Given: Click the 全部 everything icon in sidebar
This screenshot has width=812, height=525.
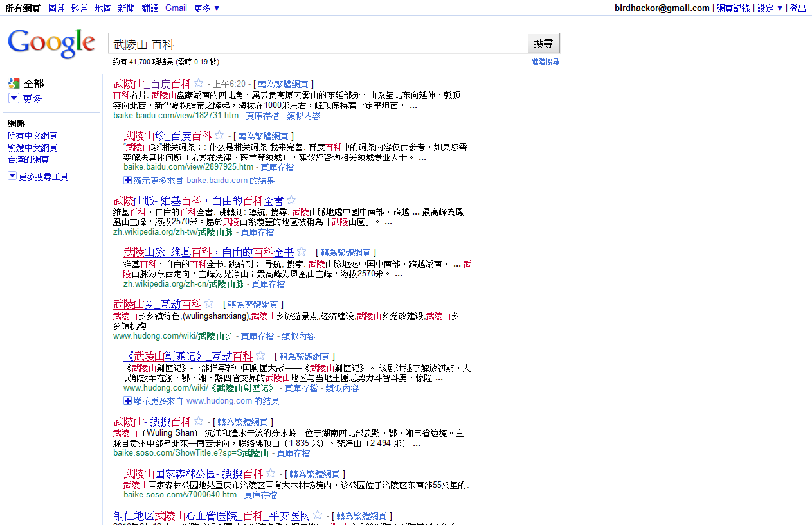Looking at the screenshot, I should [14, 83].
